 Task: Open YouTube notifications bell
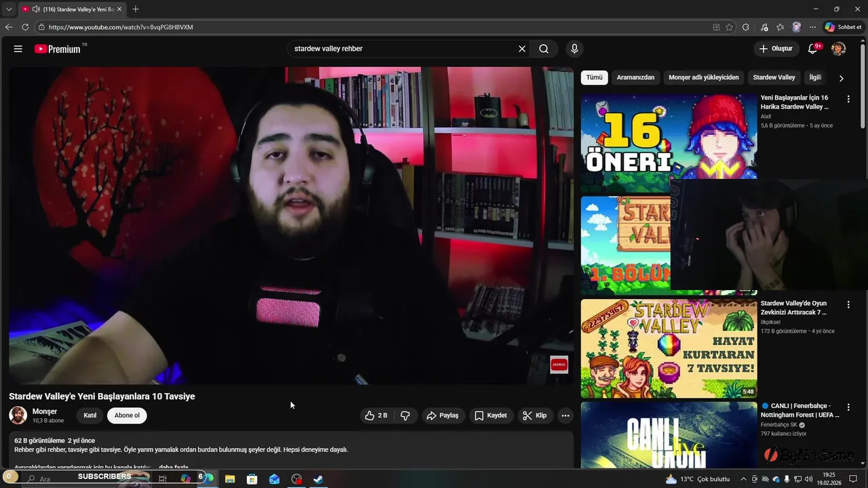click(x=813, y=49)
